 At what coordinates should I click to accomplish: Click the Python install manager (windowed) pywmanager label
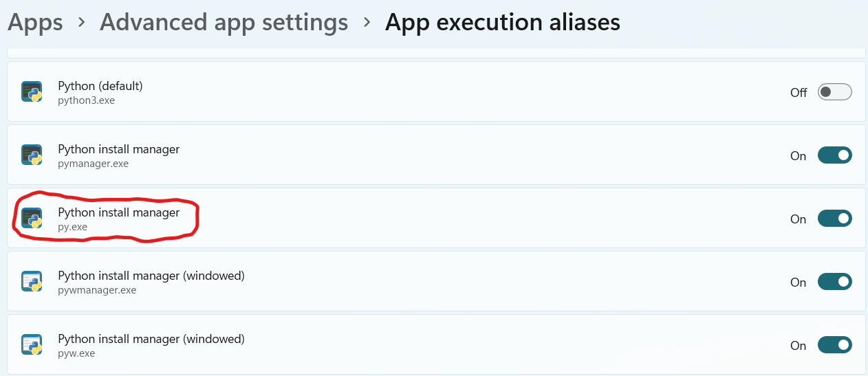[x=151, y=276]
